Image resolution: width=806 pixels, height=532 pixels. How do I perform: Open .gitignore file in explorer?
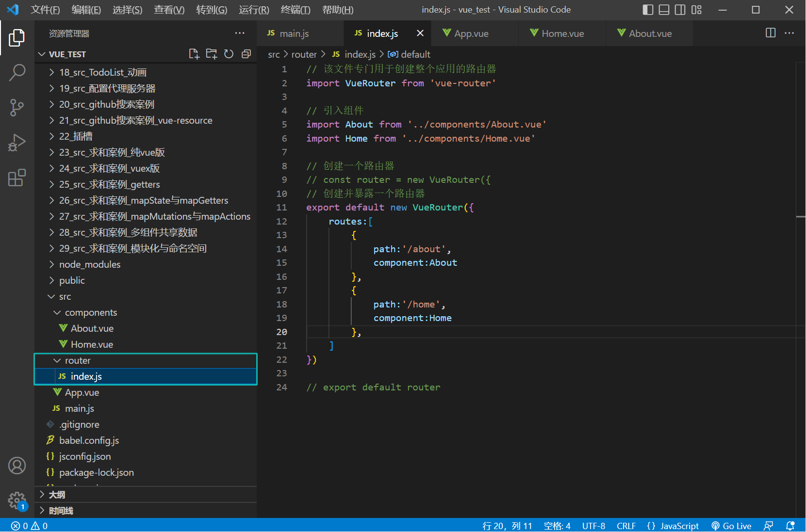(146, 424)
